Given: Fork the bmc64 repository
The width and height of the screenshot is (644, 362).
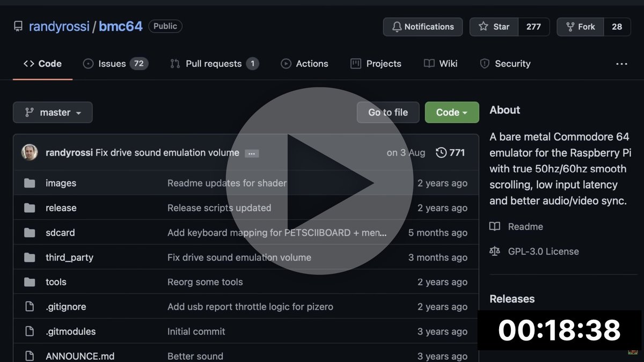Looking at the screenshot, I should 581,27.
